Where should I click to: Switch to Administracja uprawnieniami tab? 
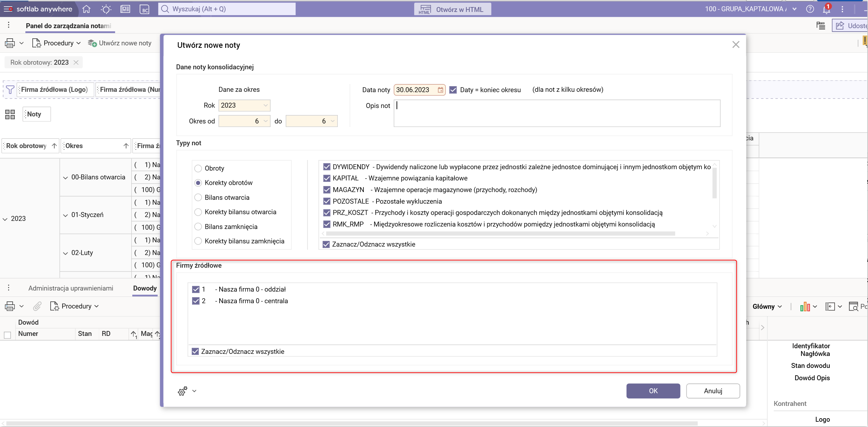tap(71, 288)
